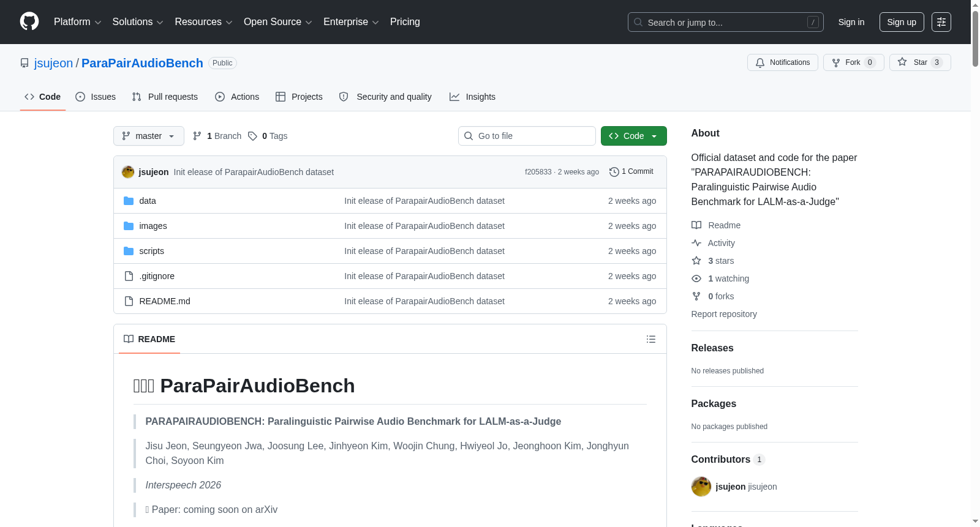Open the .gitignore file name link

(157, 276)
